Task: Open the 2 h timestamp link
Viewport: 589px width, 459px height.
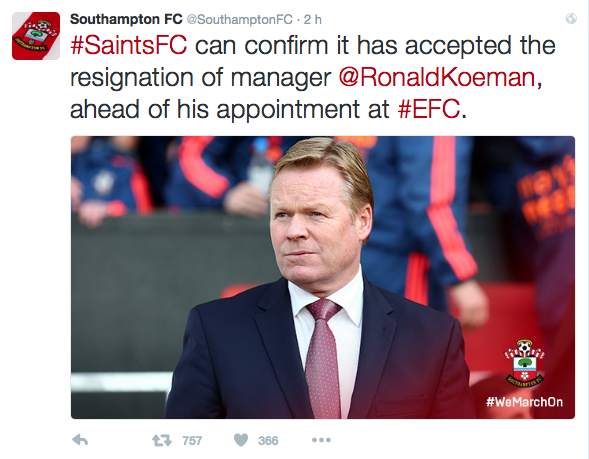Action: coord(313,20)
